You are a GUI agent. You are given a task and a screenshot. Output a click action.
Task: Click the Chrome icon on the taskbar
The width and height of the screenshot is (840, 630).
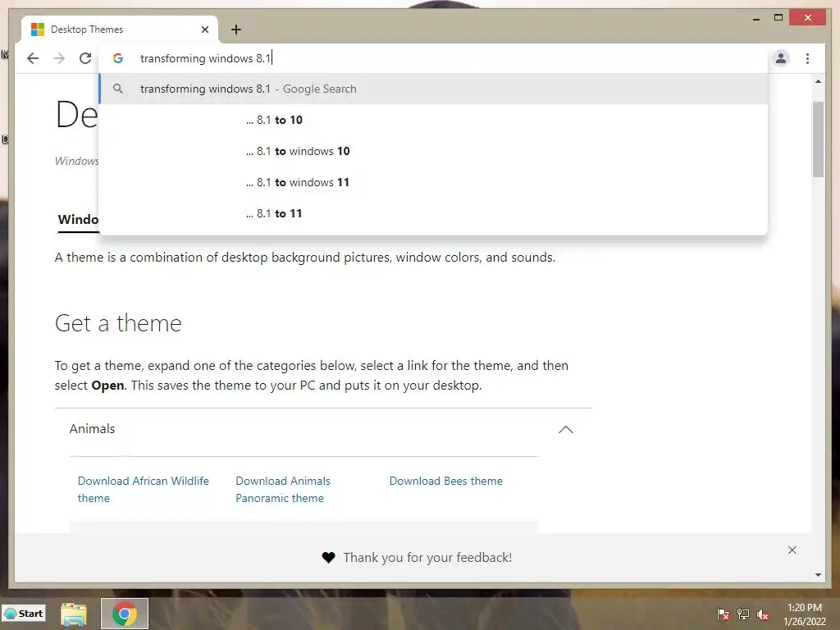coord(125,614)
